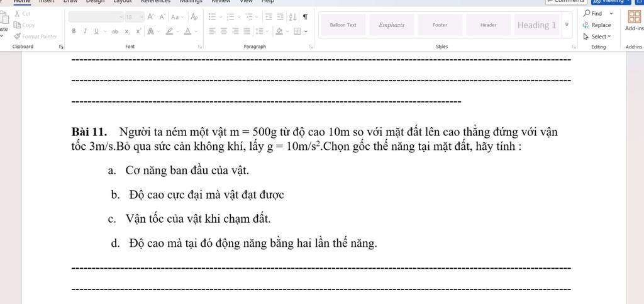Viewport: 644px width, 304px height.
Task: Increase paragraph indent
Action: 280,17
